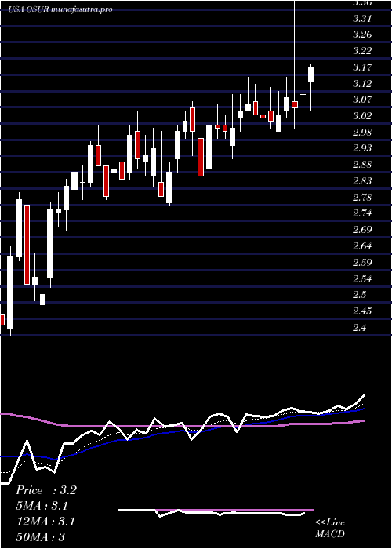Click the 3.31 price axis label
This screenshot has height=549, width=392.
coord(362,19)
